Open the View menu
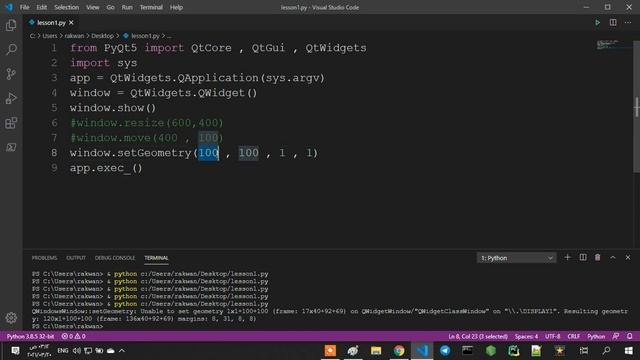 pyautogui.click(x=93, y=7)
